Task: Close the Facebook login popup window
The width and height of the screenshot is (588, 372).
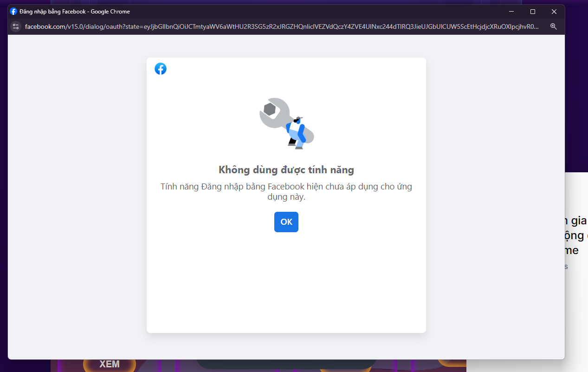Action: pyautogui.click(x=554, y=12)
